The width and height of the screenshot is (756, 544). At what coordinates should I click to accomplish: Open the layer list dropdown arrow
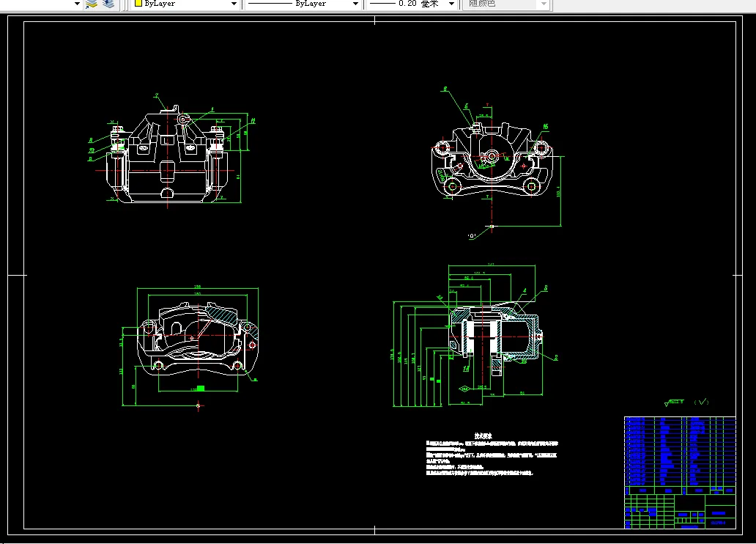point(77,4)
